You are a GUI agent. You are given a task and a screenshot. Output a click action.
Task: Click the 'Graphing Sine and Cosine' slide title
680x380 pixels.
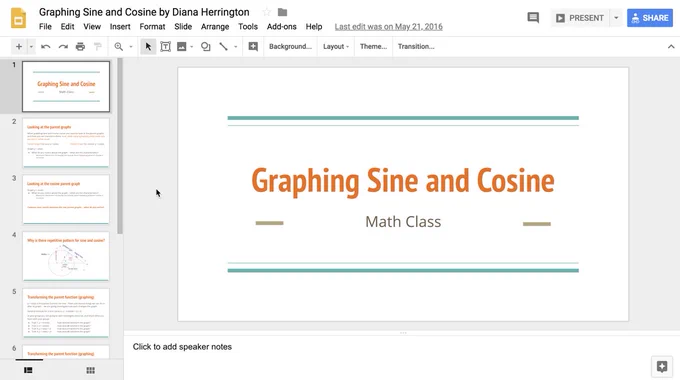pos(403,181)
